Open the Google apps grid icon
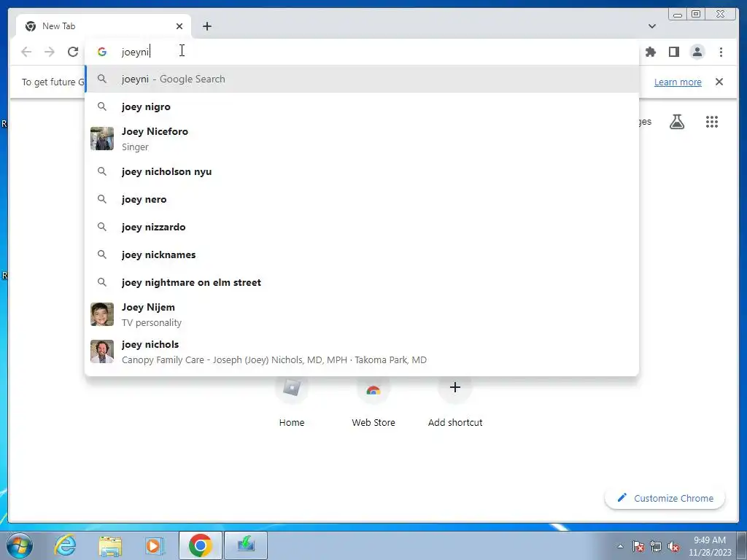 click(712, 122)
